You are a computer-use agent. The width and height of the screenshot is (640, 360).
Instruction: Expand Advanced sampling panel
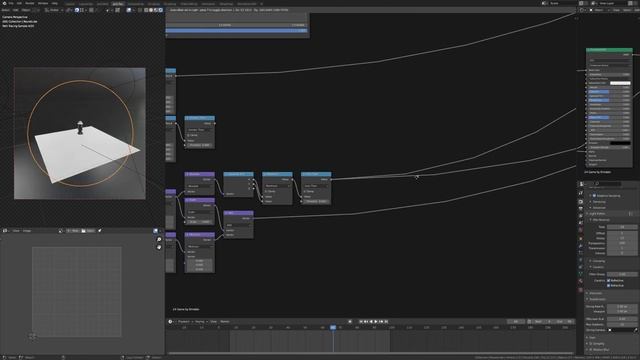tap(599, 208)
